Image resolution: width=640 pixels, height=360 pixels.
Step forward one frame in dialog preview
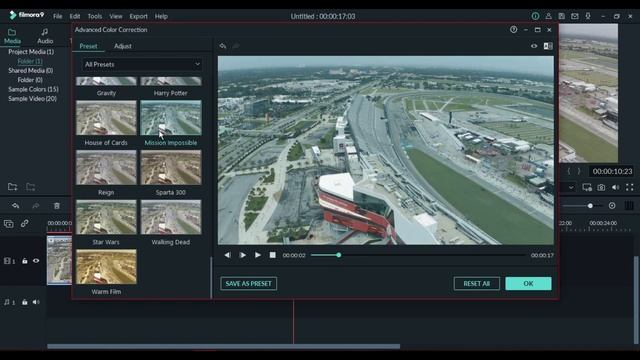point(242,255)
